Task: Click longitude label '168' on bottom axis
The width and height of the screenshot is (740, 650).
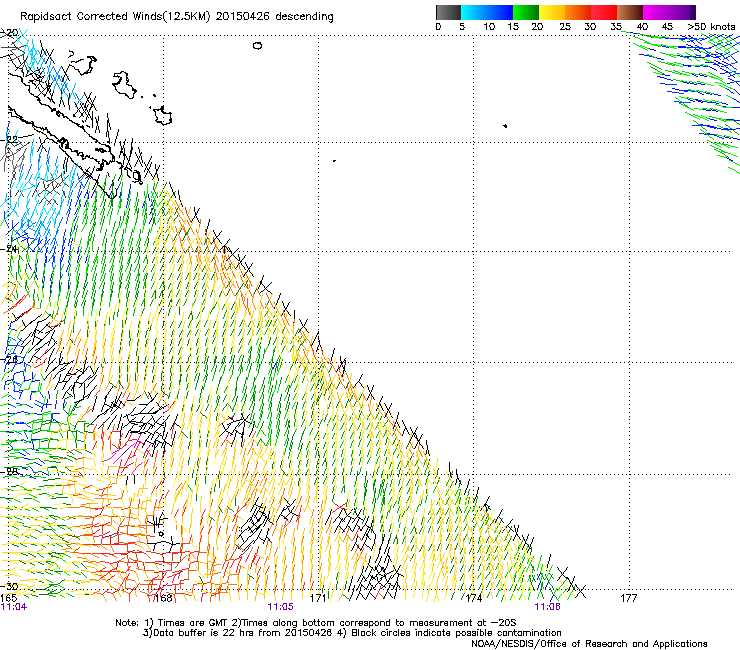Action: pyautogui.click(x=163, y=598)
